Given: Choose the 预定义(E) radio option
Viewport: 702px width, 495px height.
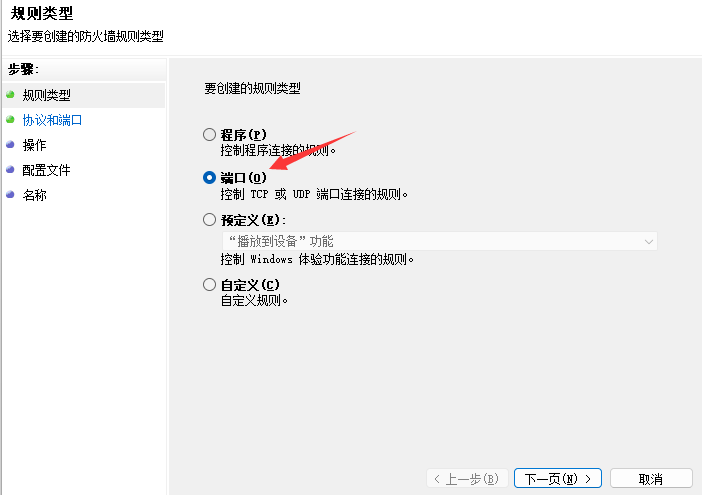Looking at the screenshot, I should (x=209, y=220).
